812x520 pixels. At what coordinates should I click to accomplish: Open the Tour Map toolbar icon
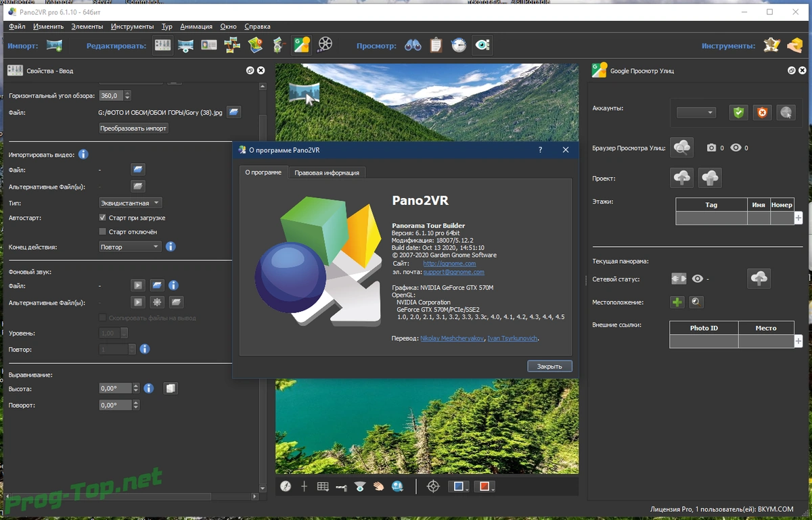coord(255,45)
